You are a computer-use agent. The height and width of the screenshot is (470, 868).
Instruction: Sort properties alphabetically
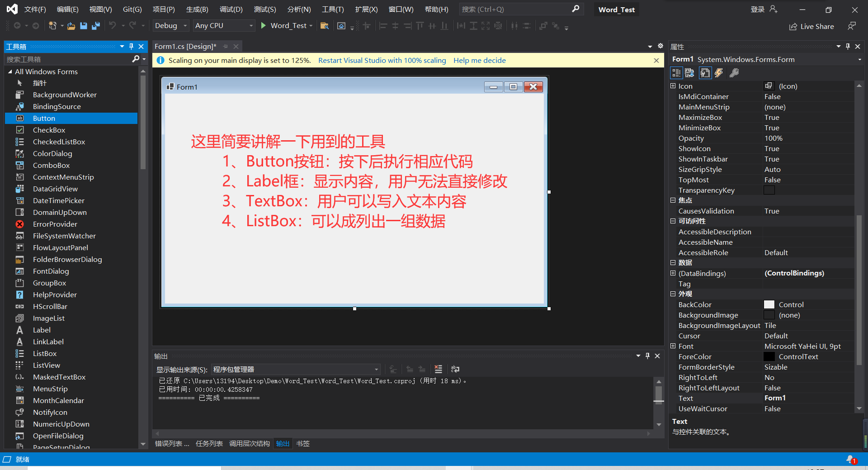click(x=689, y=73)
